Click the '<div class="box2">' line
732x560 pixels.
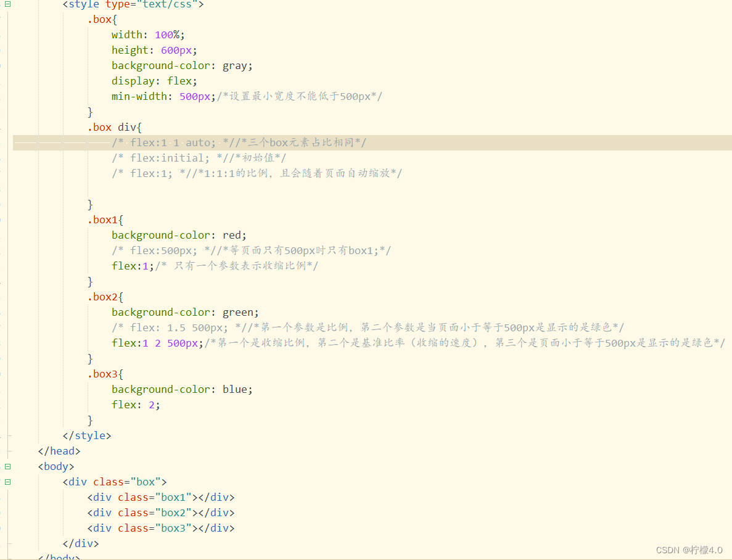[x=160, y=513]
